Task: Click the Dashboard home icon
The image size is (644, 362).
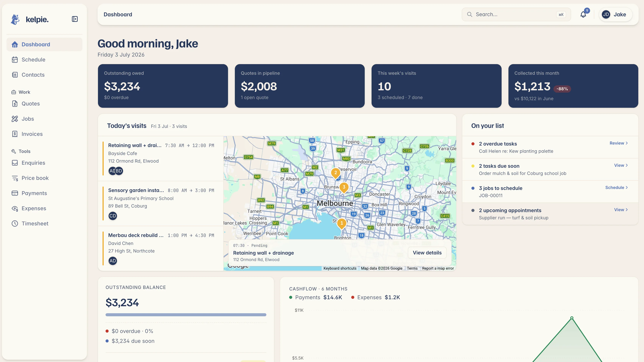Action: (15, 44)
